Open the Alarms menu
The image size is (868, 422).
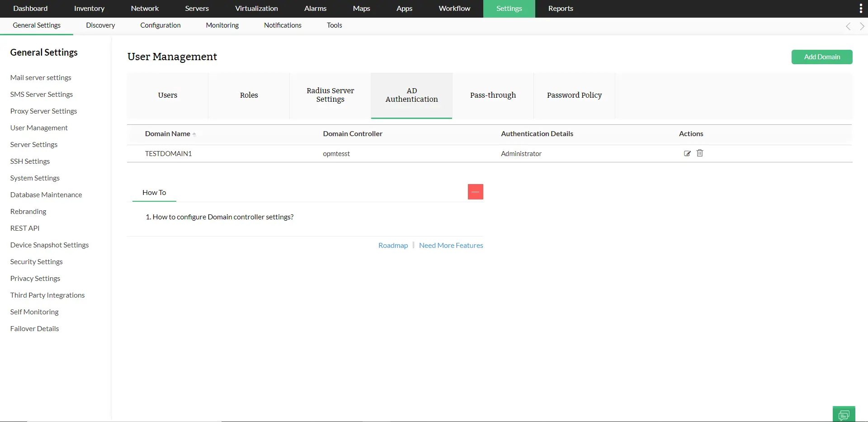[x=315, y=9]
